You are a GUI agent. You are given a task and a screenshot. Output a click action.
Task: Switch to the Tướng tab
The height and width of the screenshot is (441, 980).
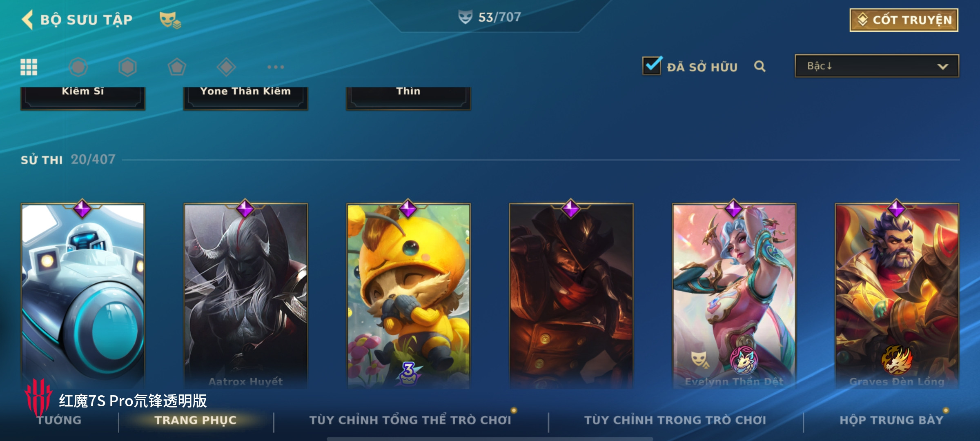59,420
